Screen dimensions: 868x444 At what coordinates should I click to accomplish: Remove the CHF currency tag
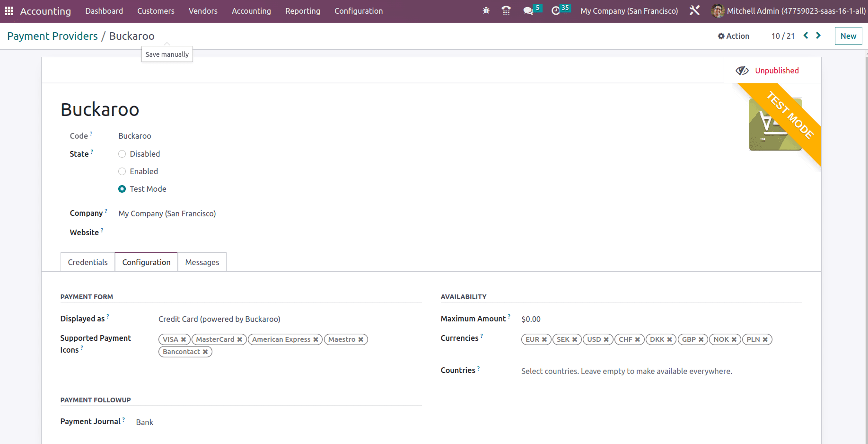click(x=638, y=339)
